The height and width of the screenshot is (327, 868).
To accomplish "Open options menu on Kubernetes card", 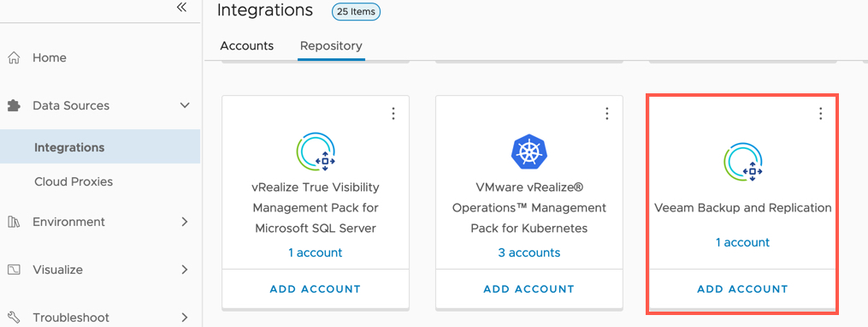I will [607, 114].
